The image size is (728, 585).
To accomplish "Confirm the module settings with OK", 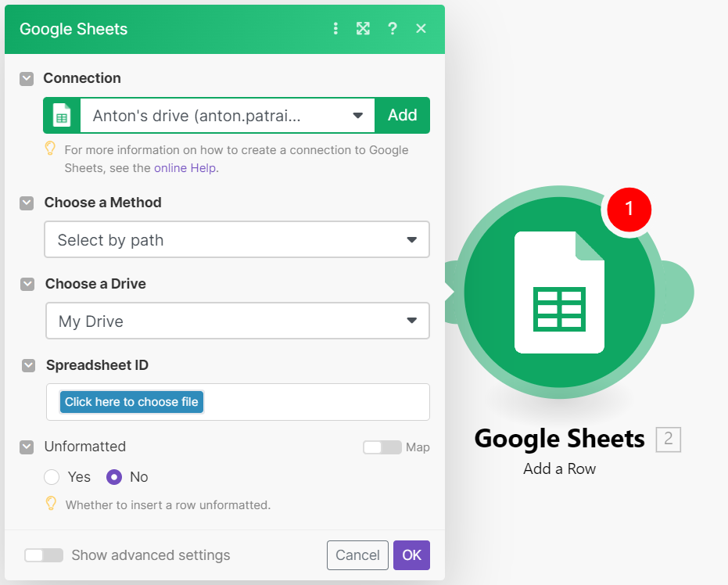I will (411, 554).
